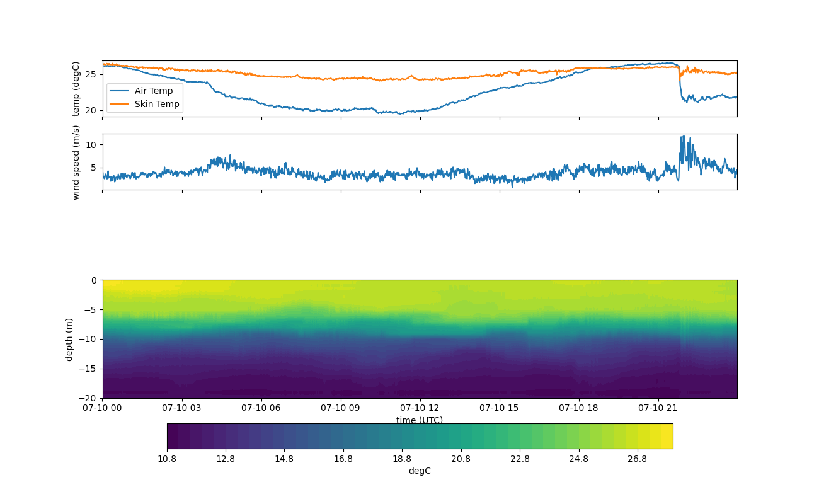The height and width of the screenshot is (504, 819).
Task: Click the 14.8 colorbar tick label
Action: click(284, 459)
